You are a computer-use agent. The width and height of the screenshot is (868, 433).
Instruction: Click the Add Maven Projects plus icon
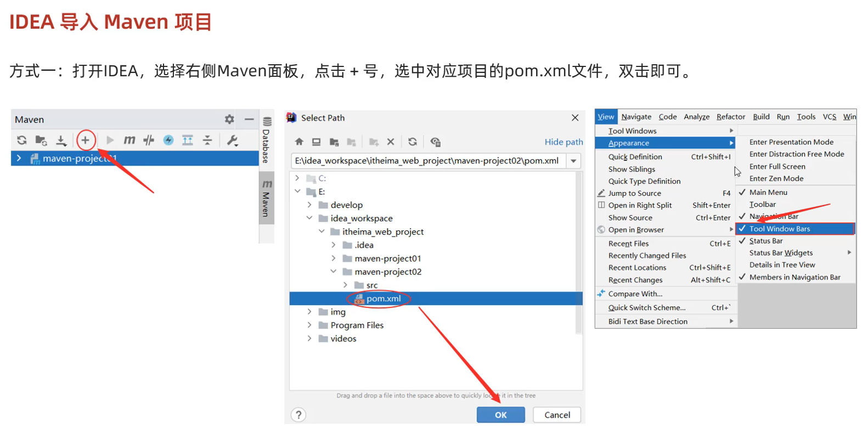tap(85, 140)
